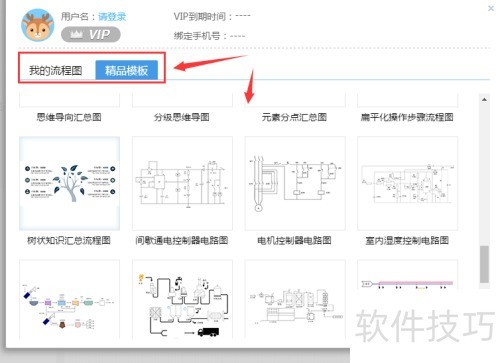The width and height of the screenshot is (500, 363).
Task: Click the gray VIP crown badge
Action: coord(91,34)
